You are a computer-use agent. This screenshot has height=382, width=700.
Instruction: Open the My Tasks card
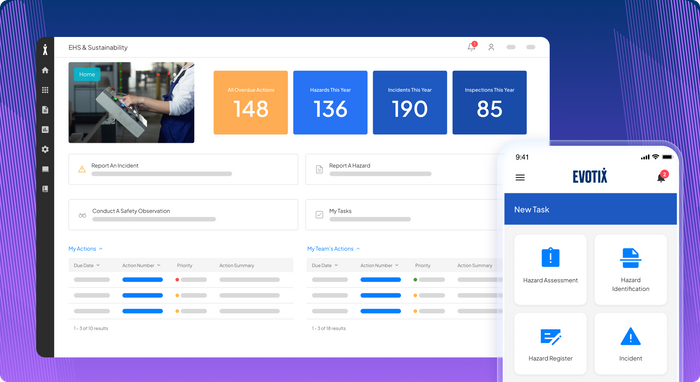(402, 215)
